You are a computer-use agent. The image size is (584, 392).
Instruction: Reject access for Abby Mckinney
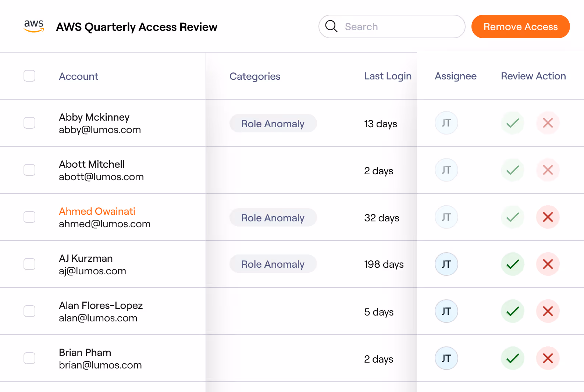548,123
